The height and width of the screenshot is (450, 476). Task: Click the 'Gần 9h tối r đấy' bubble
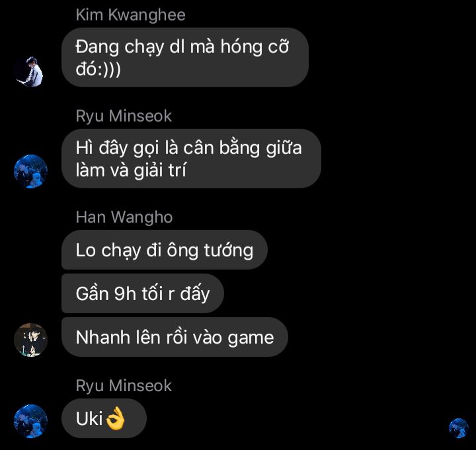pyautogui.click(x=143, y=293)
